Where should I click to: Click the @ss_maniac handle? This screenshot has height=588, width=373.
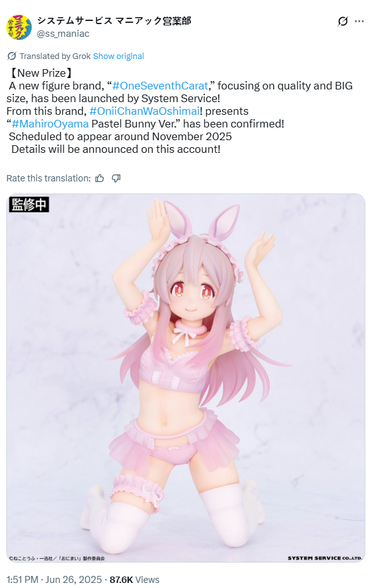[x=63, y=34]
